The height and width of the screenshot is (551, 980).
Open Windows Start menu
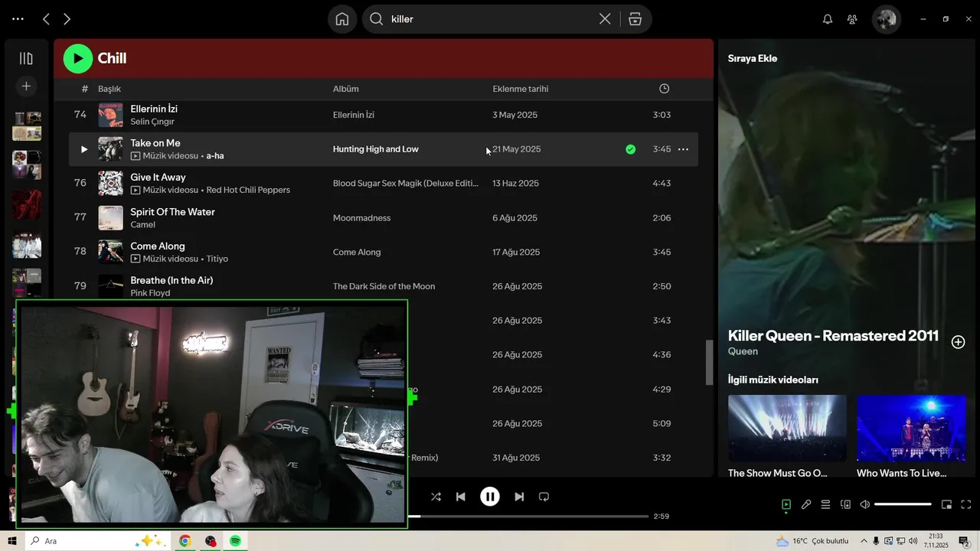pyautogui.click(x=12, y=541)
